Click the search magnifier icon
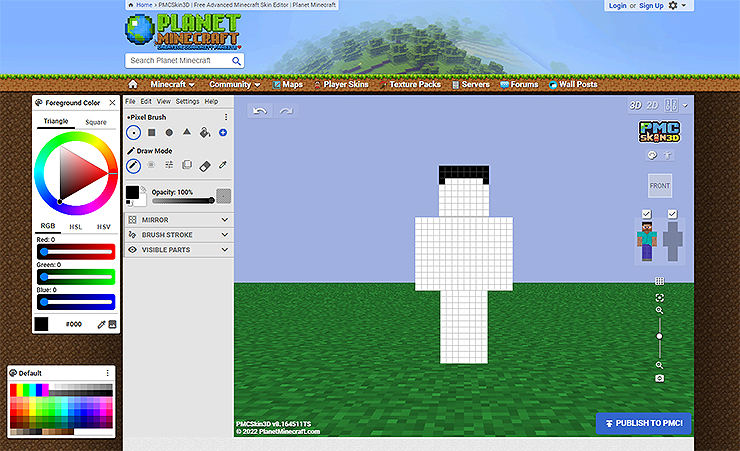The width and height of the screenshot is (740, 451). point(236,60)
